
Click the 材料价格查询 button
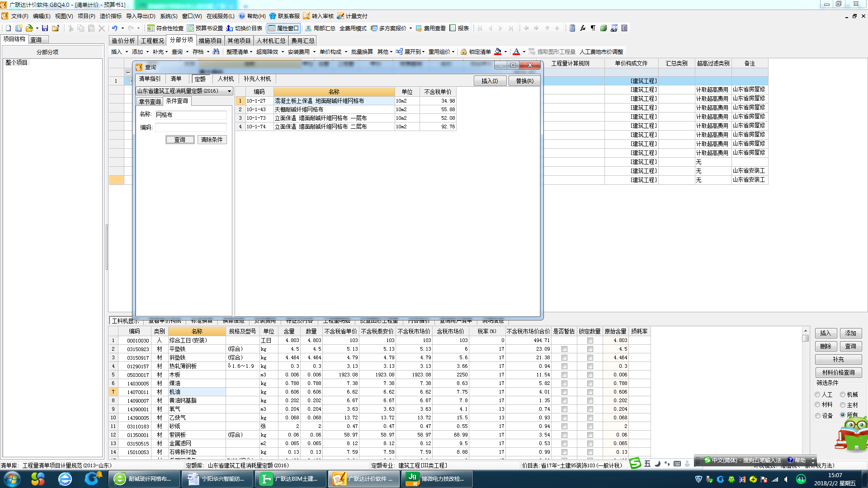pos(839,373)
